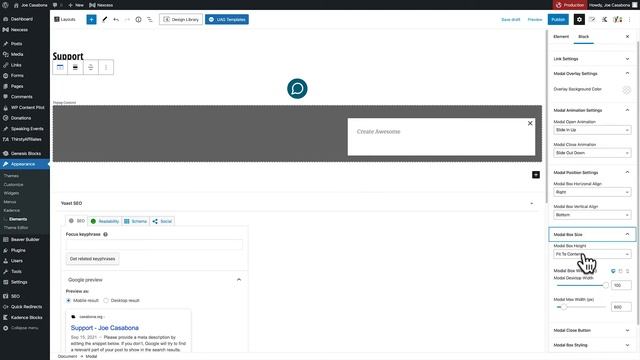Click the Publish button
The height and width of the screenshot is (360, 640).
click(x=558, y=19)
